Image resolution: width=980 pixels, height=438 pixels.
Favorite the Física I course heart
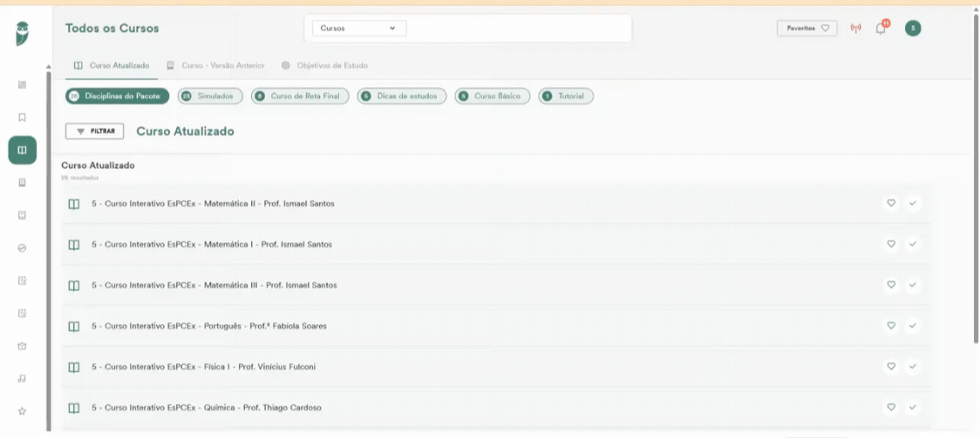891,366
